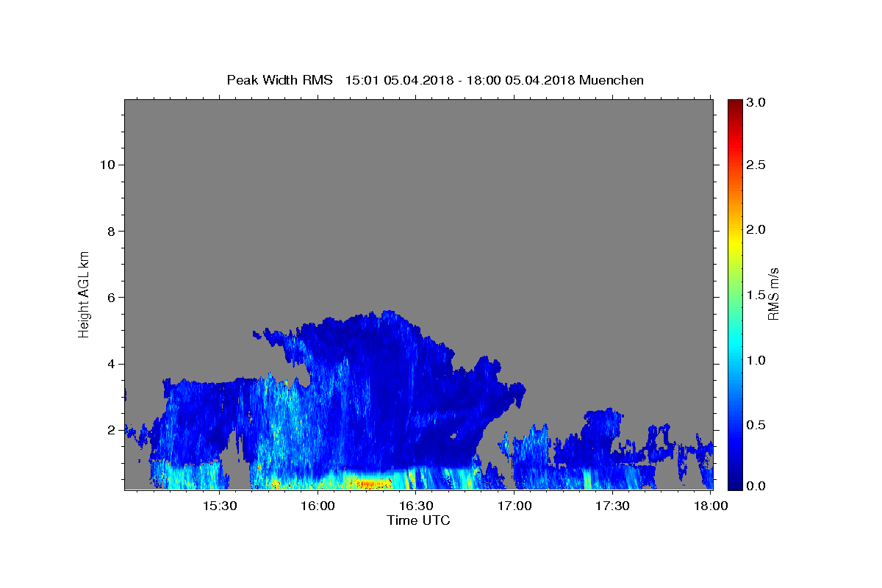Click the height axis label 6
The width and height of the screenshot is (882, 588).
(111, 297)
